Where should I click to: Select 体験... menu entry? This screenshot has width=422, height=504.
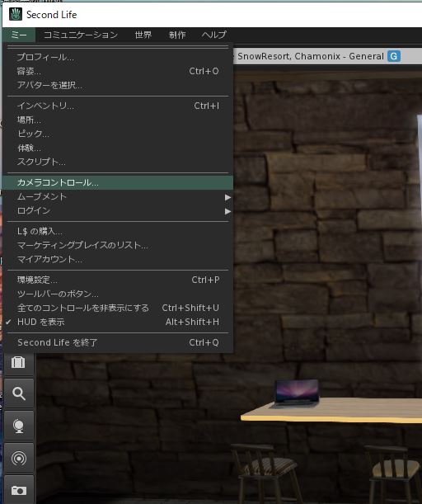(x=118, y=148)
